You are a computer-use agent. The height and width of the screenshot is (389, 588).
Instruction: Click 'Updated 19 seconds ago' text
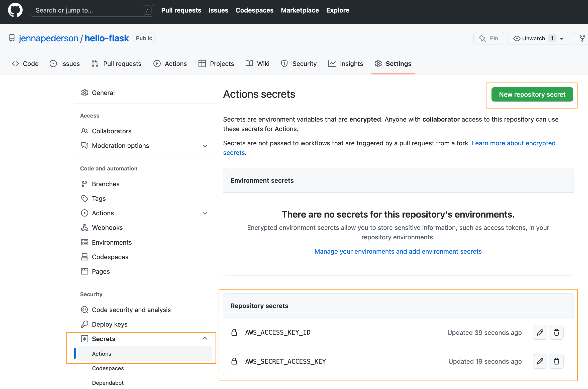point(485,361)
